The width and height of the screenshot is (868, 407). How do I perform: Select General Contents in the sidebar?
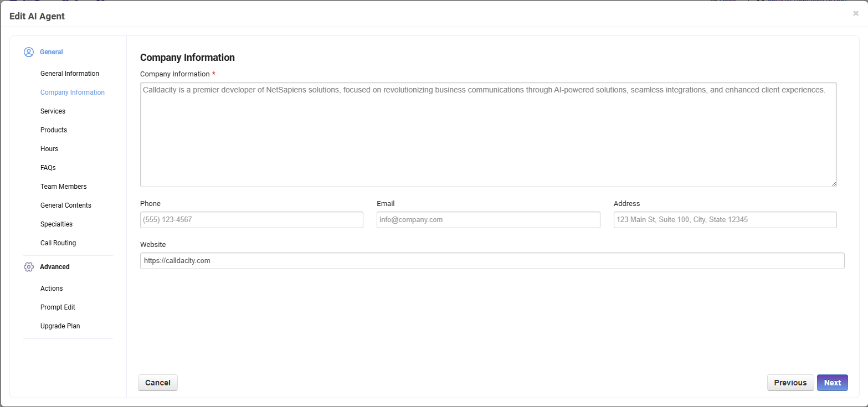(66, 205)
